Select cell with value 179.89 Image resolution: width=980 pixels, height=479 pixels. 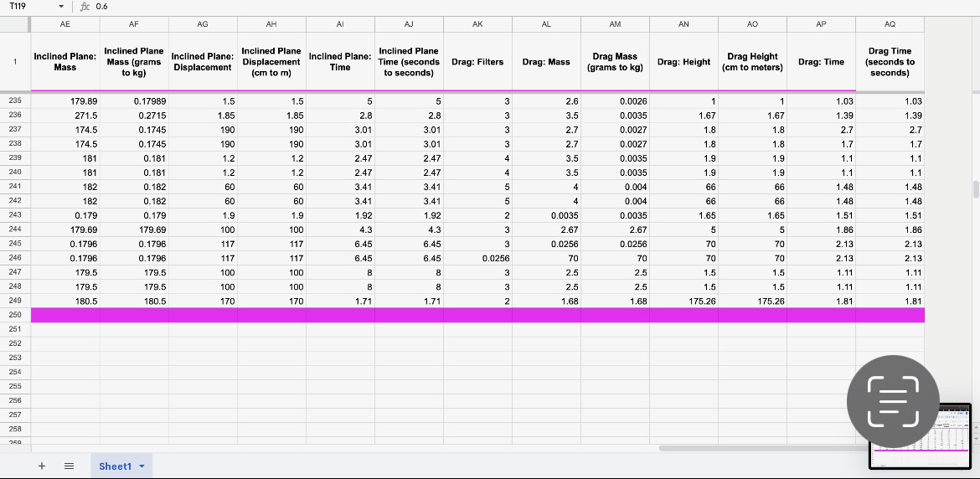[65, 101]
